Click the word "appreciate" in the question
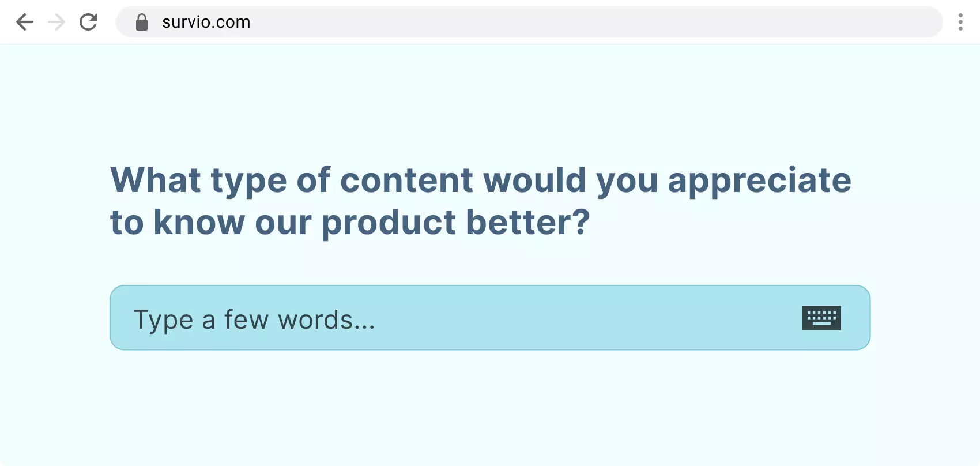 759,181
